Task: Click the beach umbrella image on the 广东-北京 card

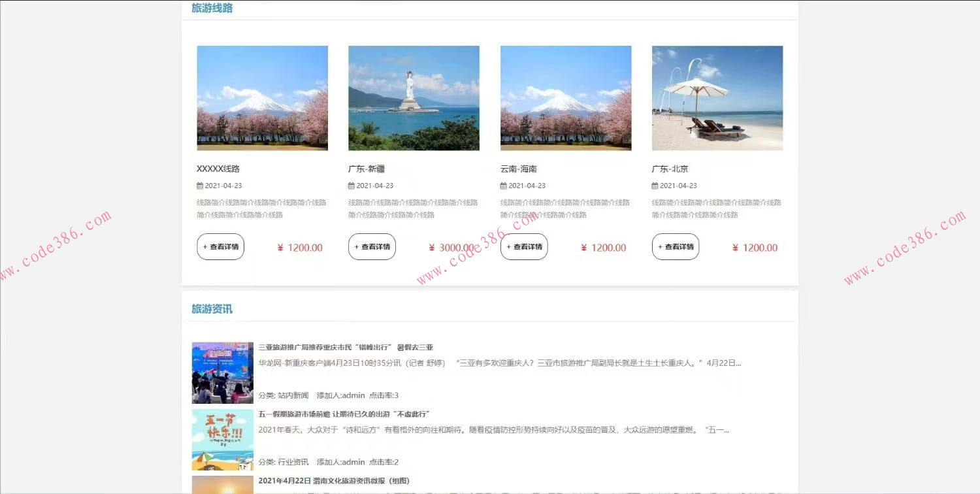Action: (x=717, y=98)
